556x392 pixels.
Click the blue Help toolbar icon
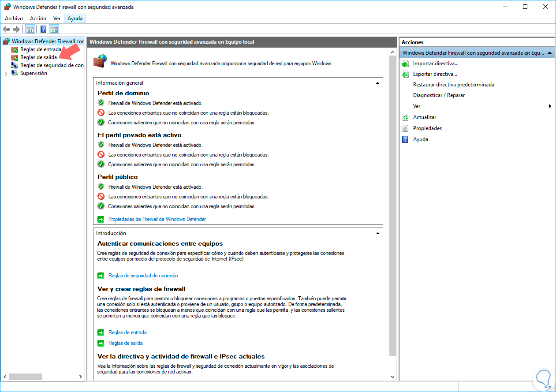click(44, 30)
